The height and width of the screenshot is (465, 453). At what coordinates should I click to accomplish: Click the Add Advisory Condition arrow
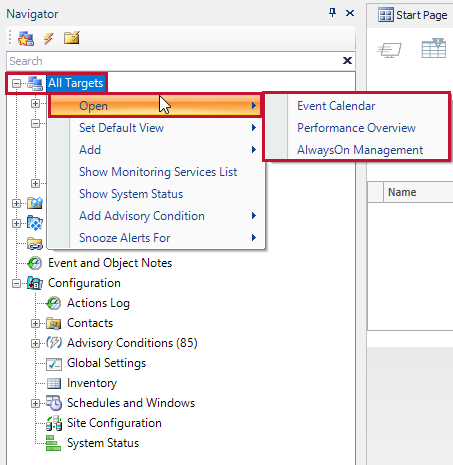coord(254,216)
